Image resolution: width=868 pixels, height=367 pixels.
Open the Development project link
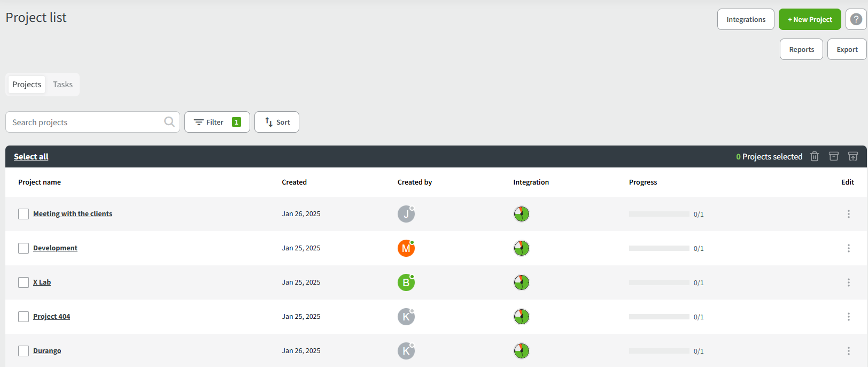55,248
